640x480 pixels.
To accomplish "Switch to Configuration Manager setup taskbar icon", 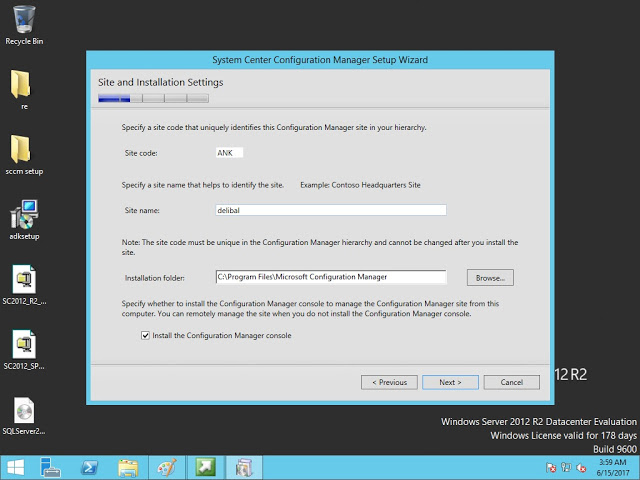I will tap(243, 467).
